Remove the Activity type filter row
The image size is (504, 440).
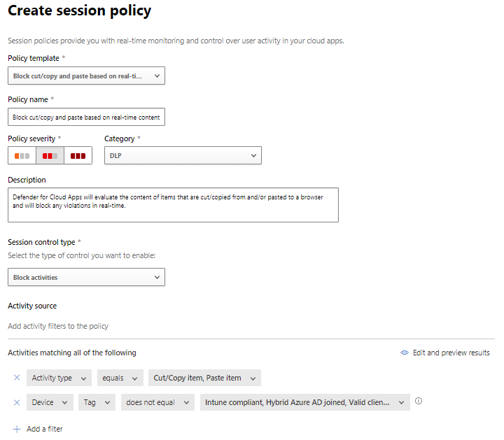coord(17,378)
